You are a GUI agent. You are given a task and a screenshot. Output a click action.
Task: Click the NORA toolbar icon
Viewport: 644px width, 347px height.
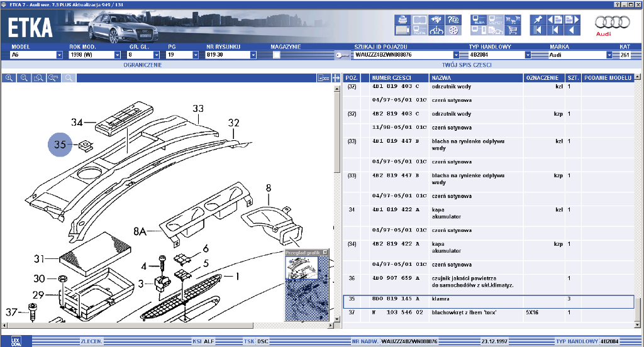[419, 30]
